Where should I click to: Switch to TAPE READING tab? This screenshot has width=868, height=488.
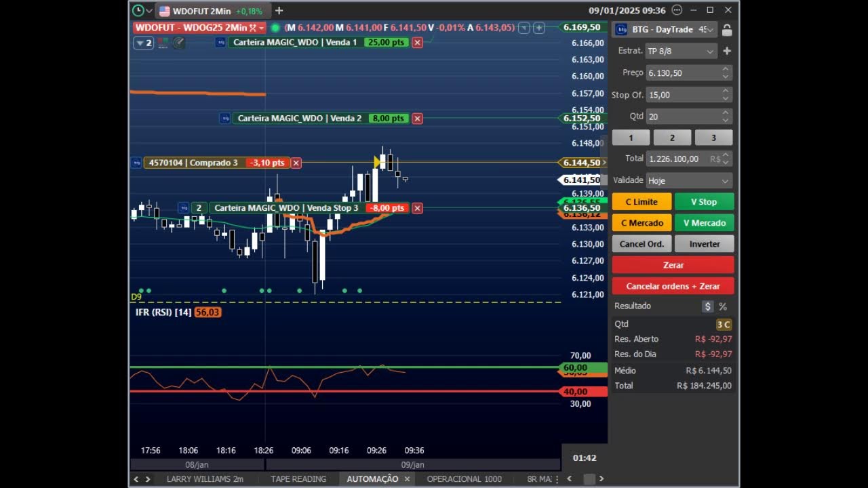point(298,479)
